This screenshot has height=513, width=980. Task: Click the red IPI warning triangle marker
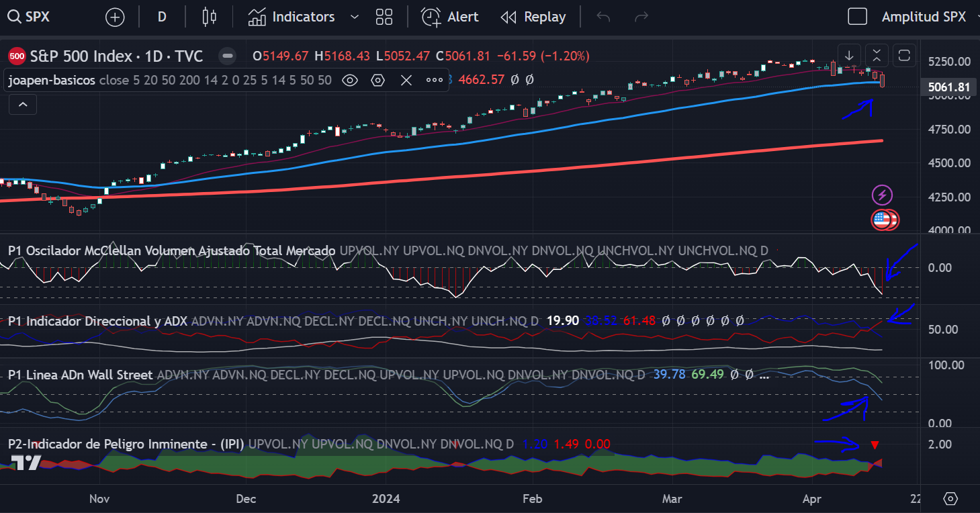point(875,445)
